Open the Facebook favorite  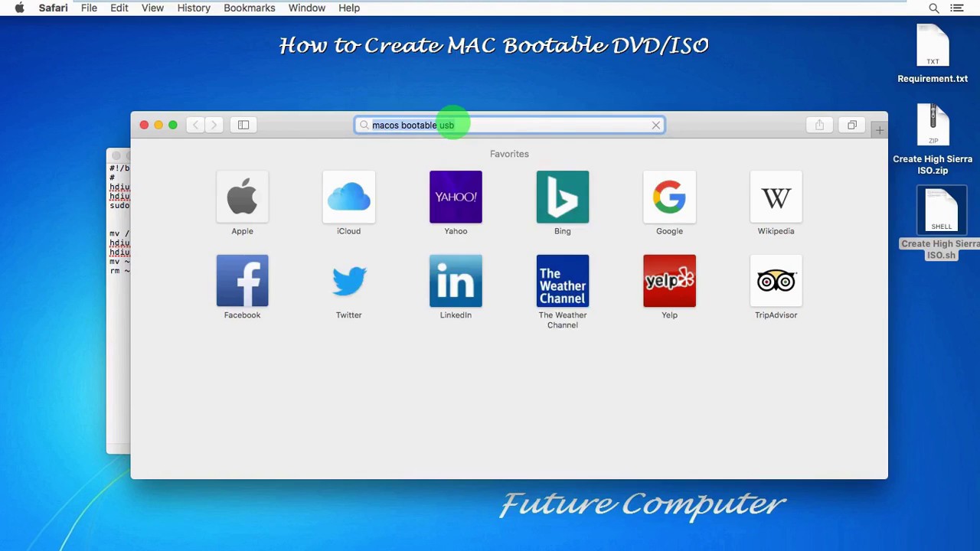[242, 281]
